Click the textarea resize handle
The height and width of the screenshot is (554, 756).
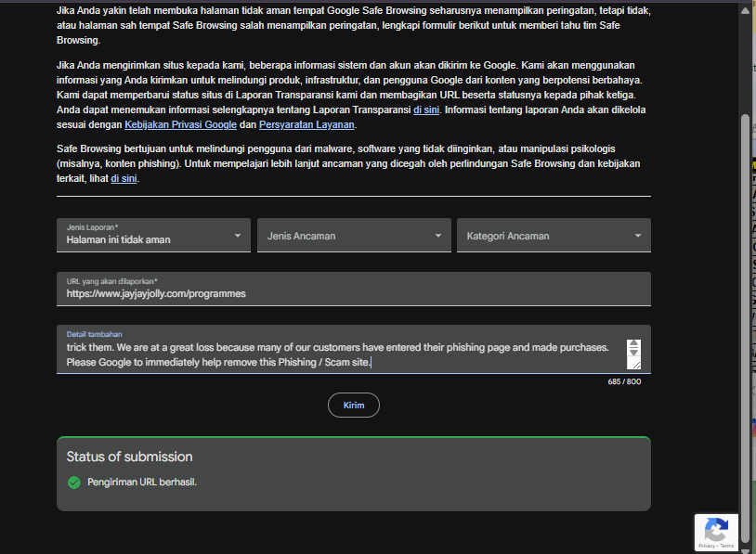click(636, 366)
